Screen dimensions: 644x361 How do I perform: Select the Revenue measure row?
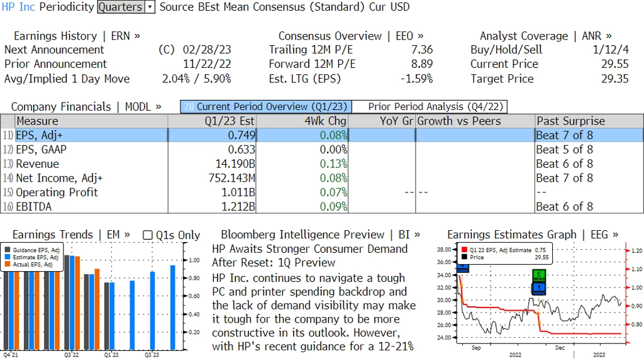pyautogui.click(x=322, y=164)
